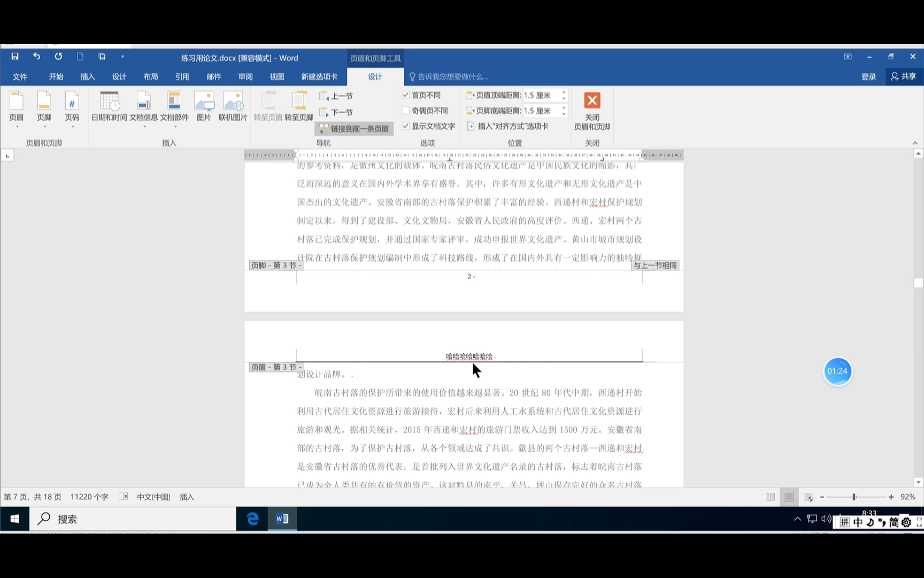Uncheck the 首页不同 option

point(406,95)
